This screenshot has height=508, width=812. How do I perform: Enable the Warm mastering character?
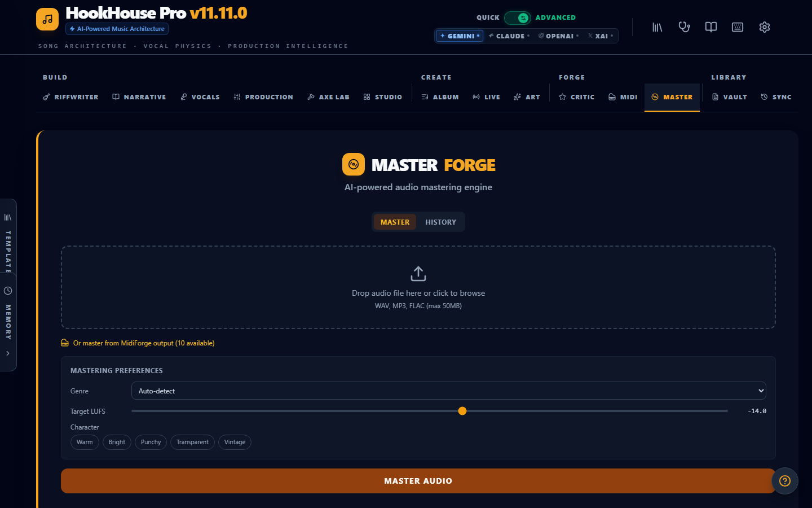pyautogui.click(x=85, y=442)
